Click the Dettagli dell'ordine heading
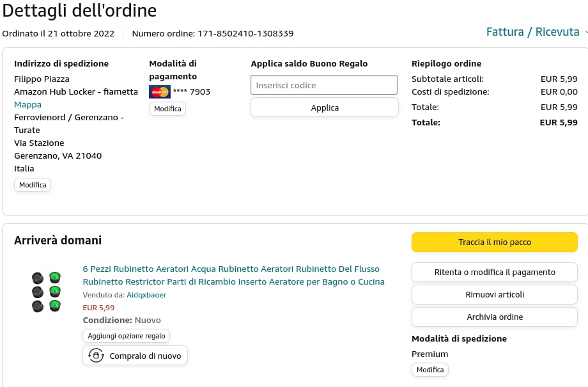 point(79,11)
